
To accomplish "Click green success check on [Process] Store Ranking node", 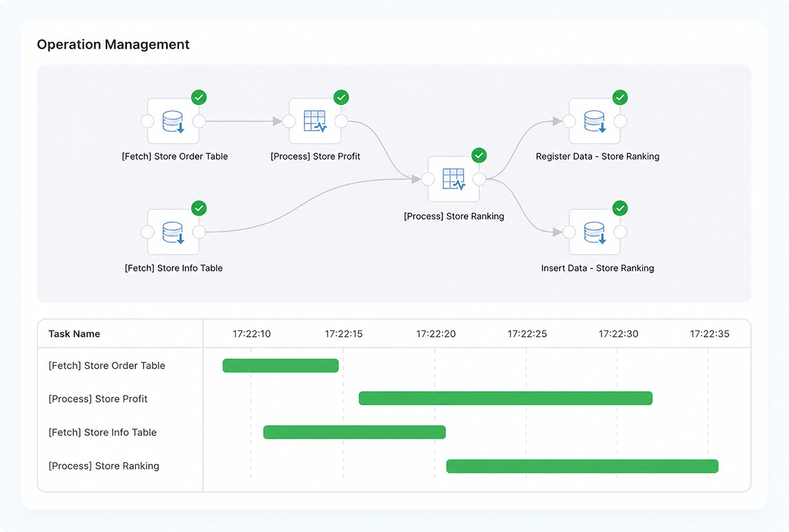I will pos(479,156).
